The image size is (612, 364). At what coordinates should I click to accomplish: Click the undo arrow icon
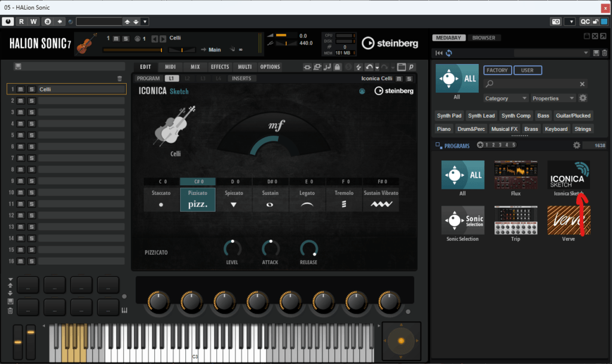(369, 67)
